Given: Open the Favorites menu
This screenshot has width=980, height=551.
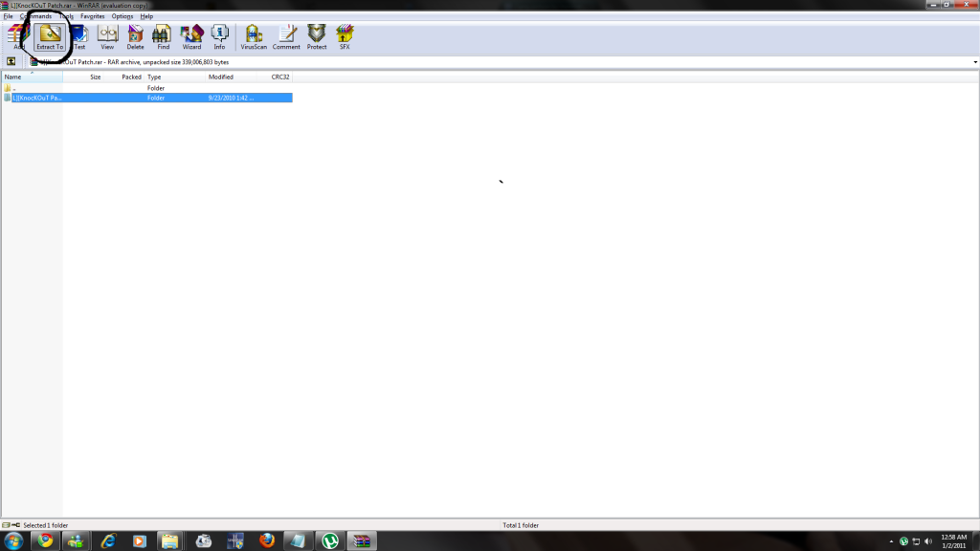Looking at the screenshot, I should point(93,16).
